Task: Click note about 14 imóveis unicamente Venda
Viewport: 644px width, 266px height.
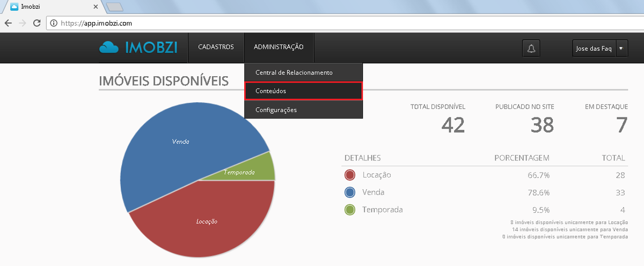Action: [570, 229]
